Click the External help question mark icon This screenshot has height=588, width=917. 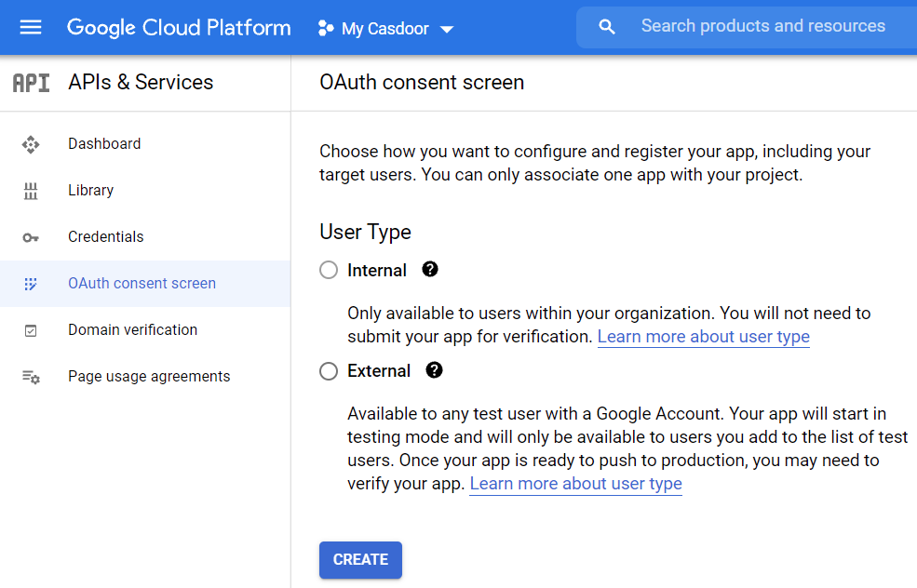pyautogui.click(x=434, y=369)
